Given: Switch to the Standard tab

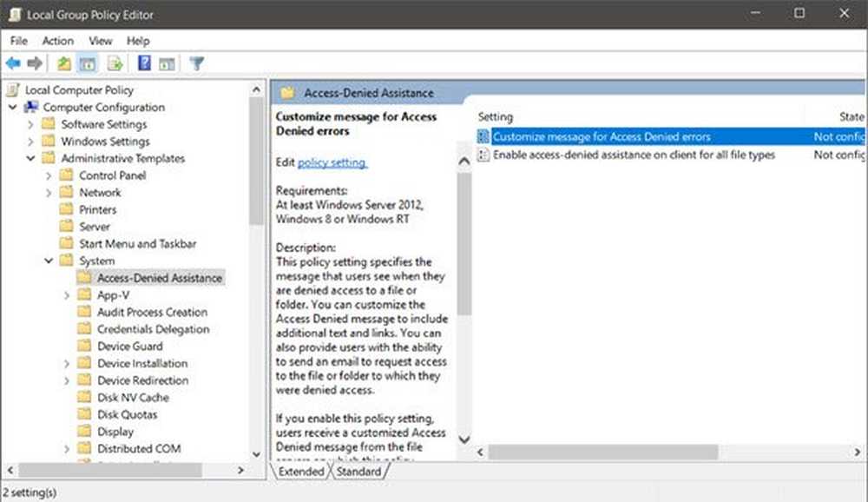Looking at the screenshot, I should click(x=358, y=472).
